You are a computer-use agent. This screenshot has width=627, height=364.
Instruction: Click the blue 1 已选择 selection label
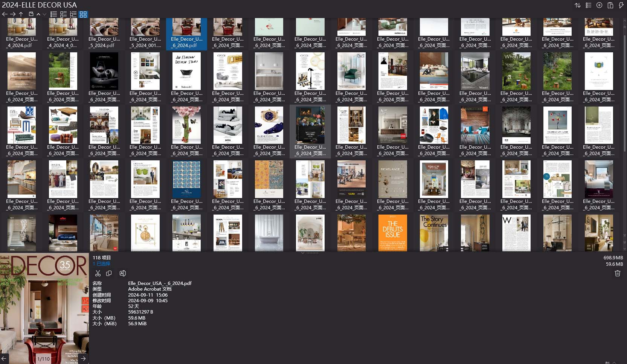(x=102, y=264)
